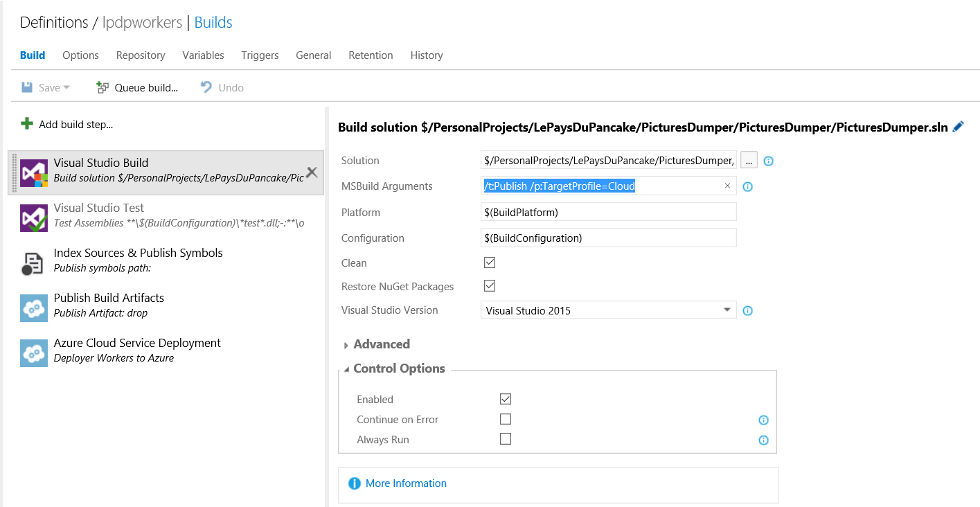Click the Queue build icon
The width and height of the screenshot is (980, 507).
point(103,87)
